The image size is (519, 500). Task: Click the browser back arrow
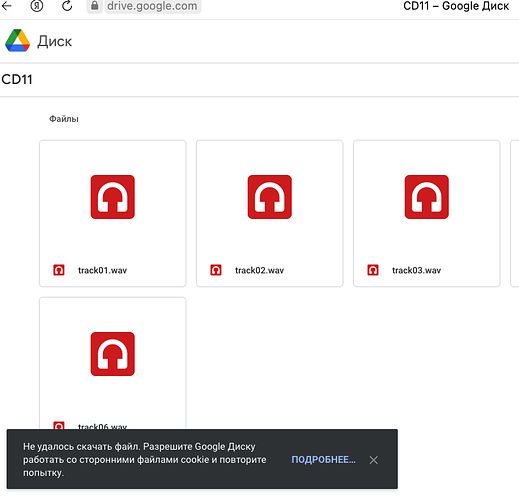(x=7, y=6)
